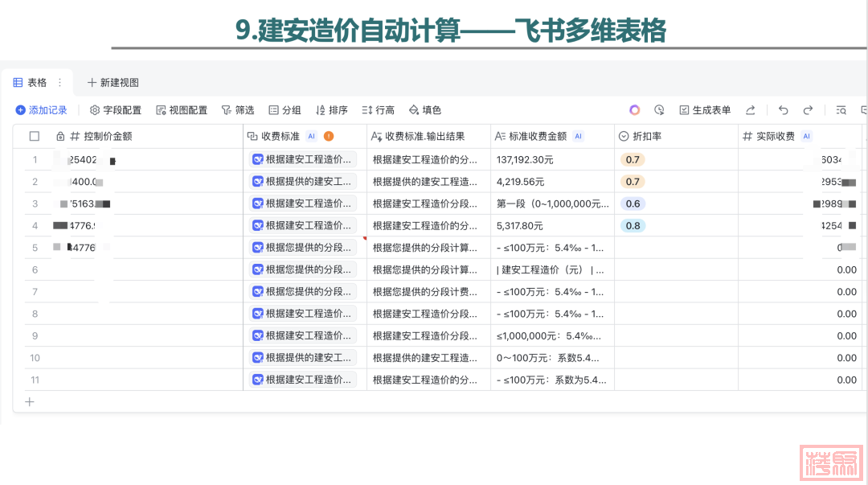Click the three-dot menu beside 表格 tab

pos(59,82)
